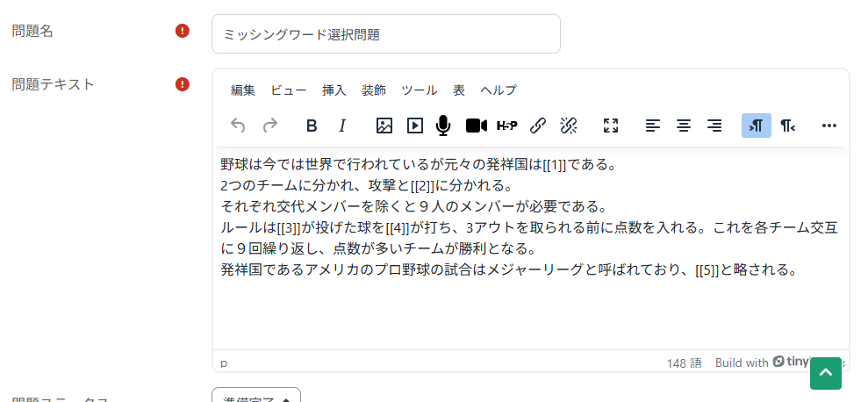
Task: Click the required icon next to 問題テキスト
Action: point(183,84)
